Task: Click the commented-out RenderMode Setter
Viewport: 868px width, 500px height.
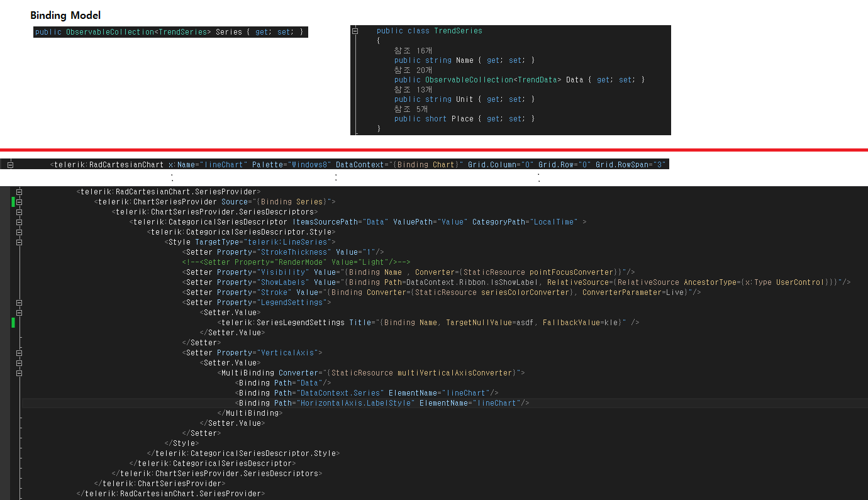Action: click(x=296, y=262)
